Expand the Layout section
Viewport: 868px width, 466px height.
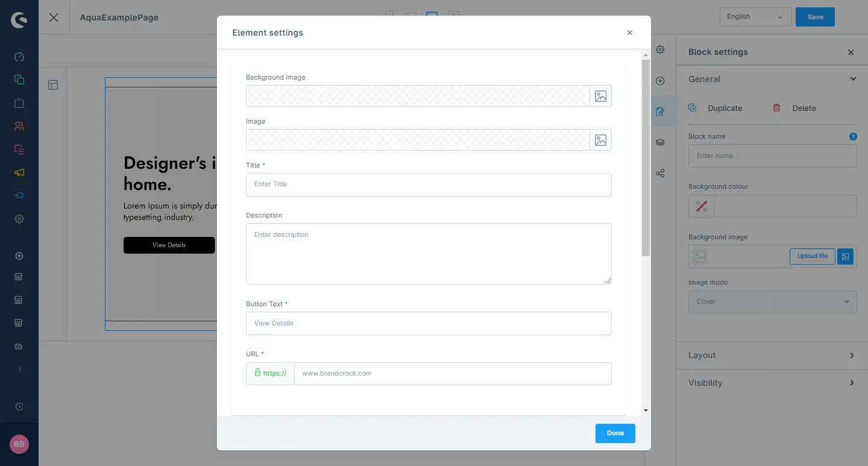coord(772,356)
